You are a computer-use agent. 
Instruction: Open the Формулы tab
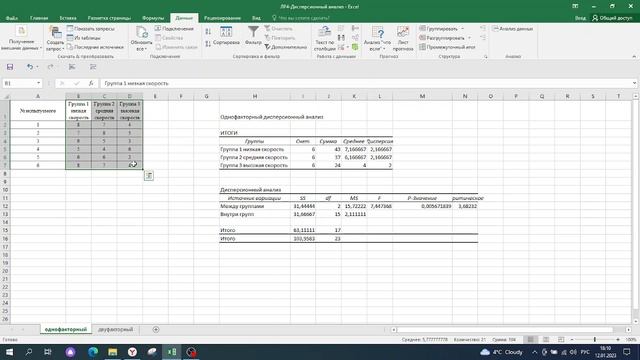pos(153,18)
